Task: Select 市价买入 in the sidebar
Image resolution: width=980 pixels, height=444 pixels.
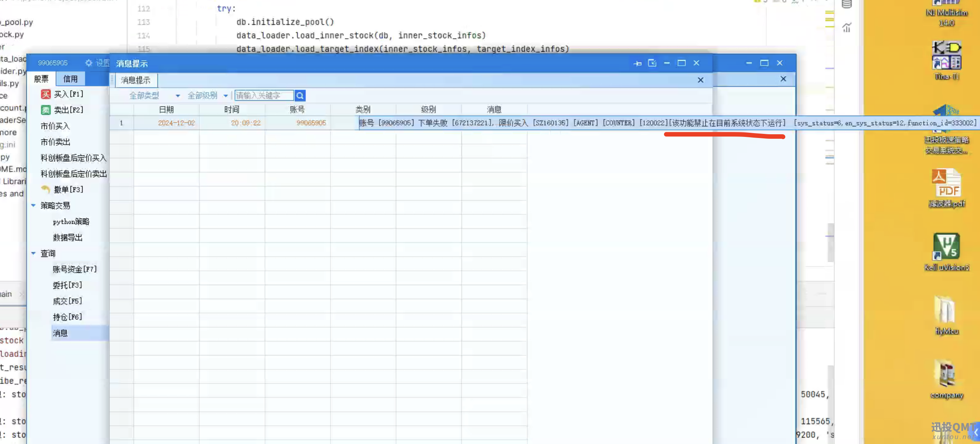Action: point(55,126)
